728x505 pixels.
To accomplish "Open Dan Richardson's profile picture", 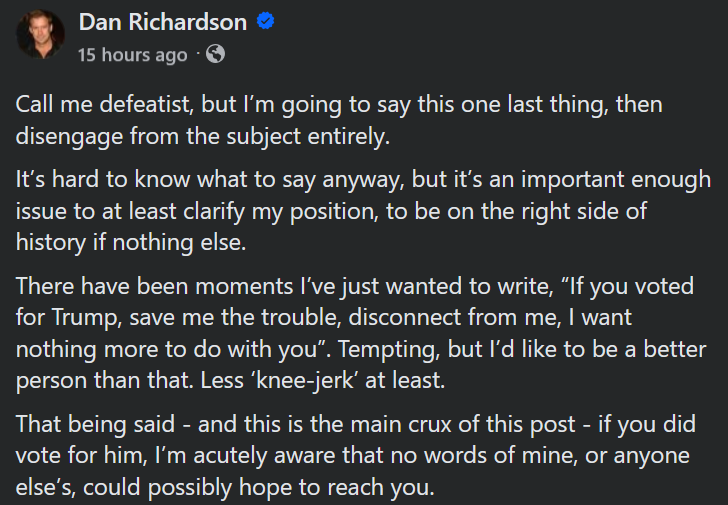I will click(x=40, y=34).
